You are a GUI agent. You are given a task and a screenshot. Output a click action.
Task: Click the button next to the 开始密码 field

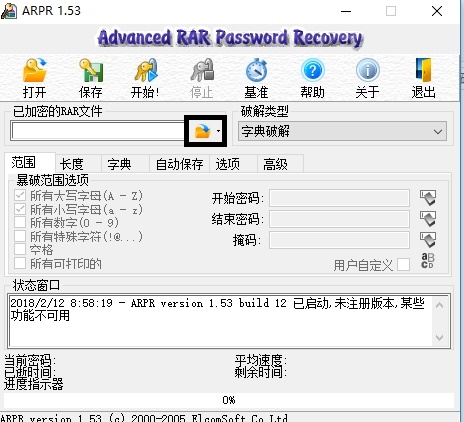428,198
